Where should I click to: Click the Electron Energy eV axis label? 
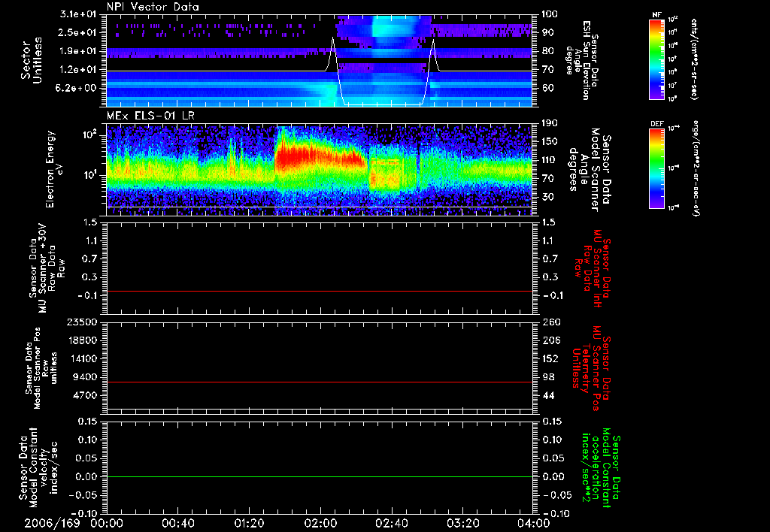pyautogui.click(x=51, y=169)
